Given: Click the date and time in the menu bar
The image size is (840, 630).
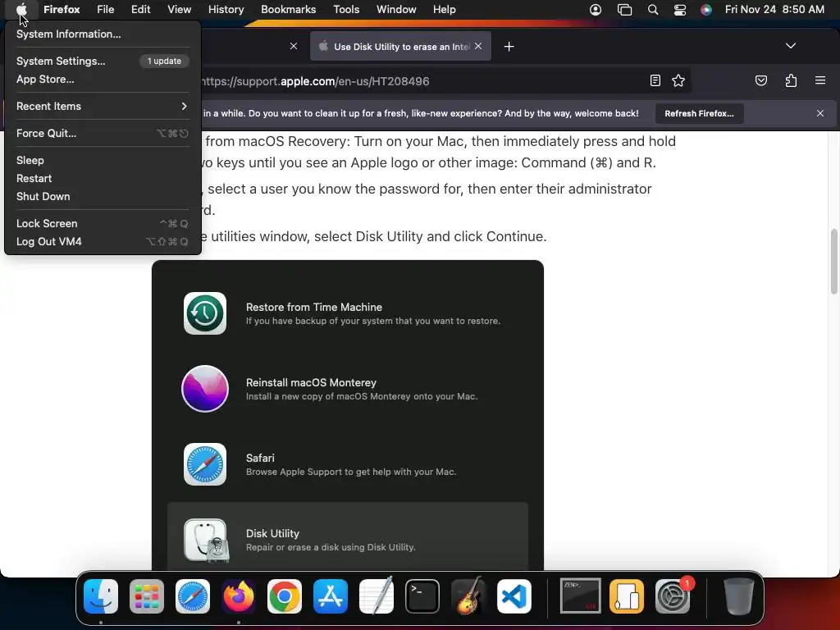Looking at the screenshot, I should pyautogui.click(x=774, y=10).
